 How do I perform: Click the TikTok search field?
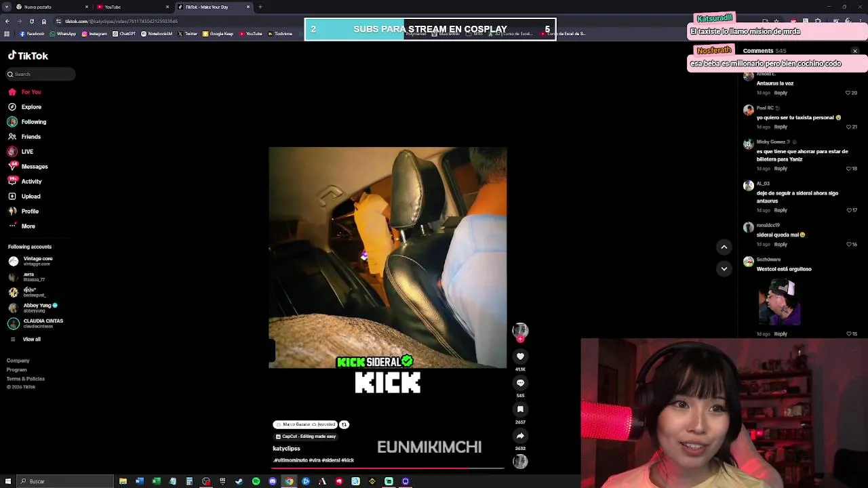pyautogui.click(x=41, y=74)
